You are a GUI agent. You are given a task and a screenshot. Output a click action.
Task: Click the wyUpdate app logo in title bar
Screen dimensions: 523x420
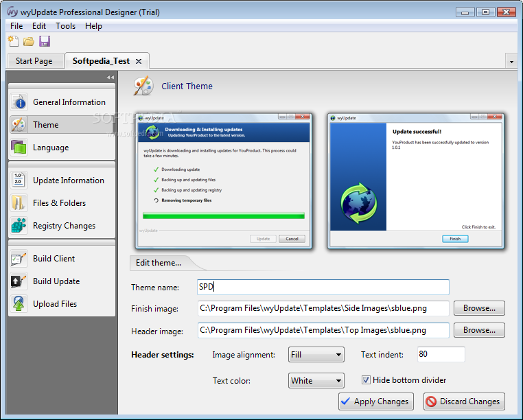coord(12,12)
